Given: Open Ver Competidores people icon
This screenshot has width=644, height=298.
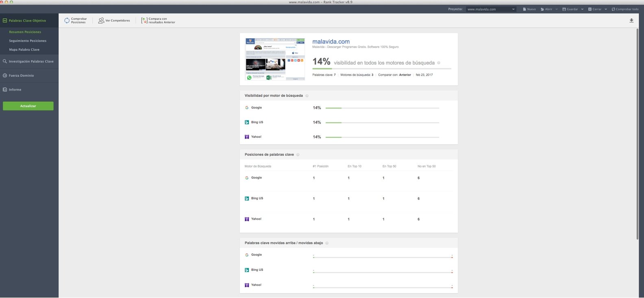Looking at the screenshot, I should (101, 20).
